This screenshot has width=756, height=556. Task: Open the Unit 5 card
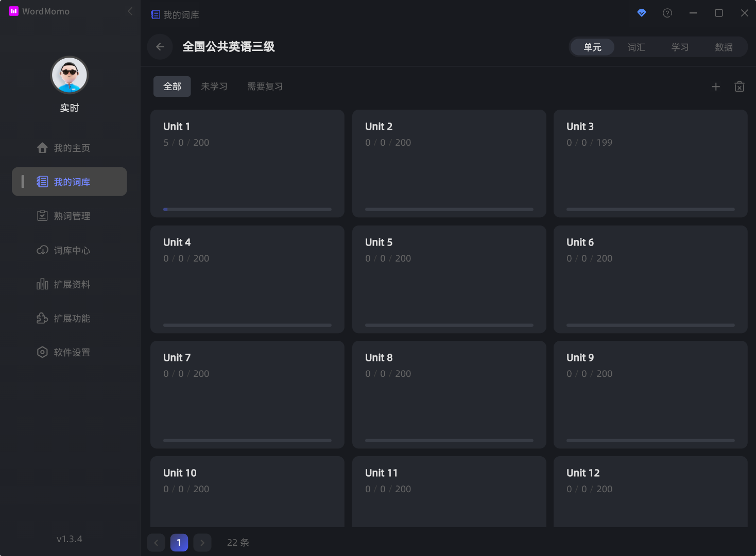pyautogui.click(x=449, y=279)
